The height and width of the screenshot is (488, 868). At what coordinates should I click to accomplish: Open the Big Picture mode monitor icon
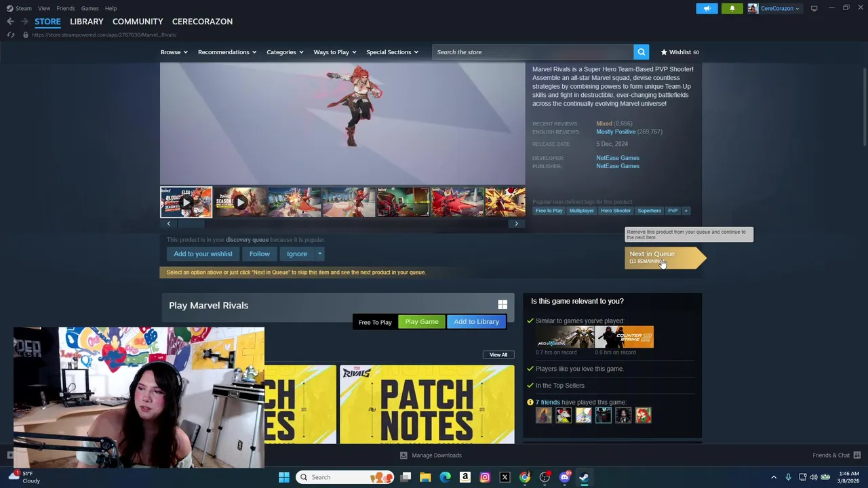(814, 8)
